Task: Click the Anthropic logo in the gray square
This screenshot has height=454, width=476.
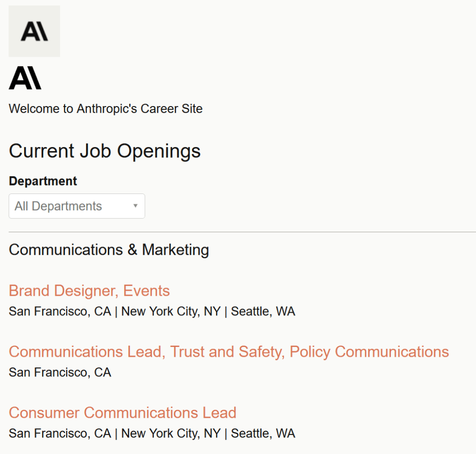Action: [34, 31]
